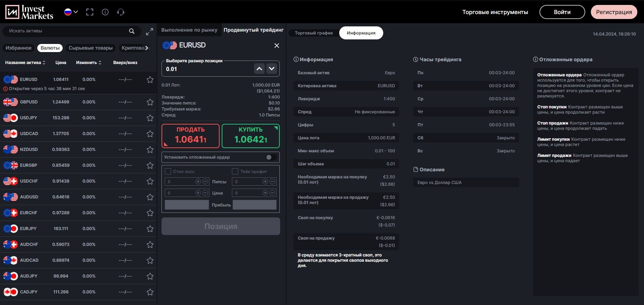Add CADJPY to favorites star

(150, 292)
